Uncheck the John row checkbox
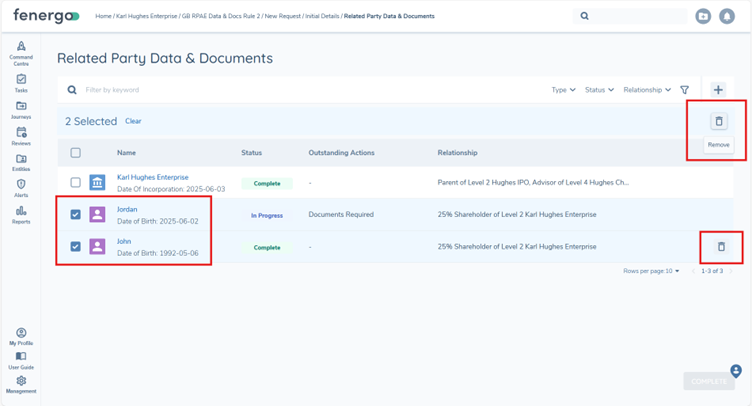 [x=75, y=247]
